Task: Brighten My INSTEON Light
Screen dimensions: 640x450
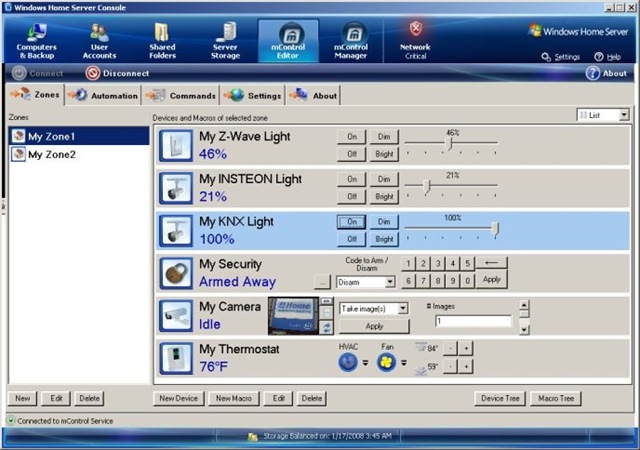Action: [384, 196]
